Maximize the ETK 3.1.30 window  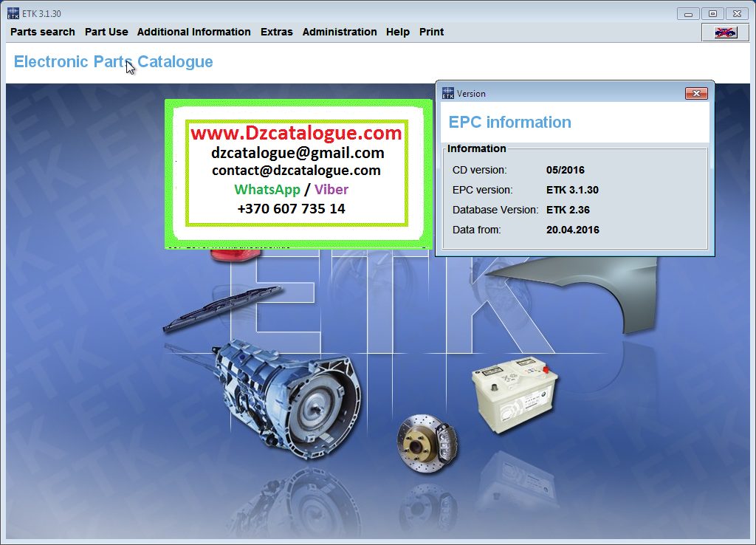coord(712,14)
